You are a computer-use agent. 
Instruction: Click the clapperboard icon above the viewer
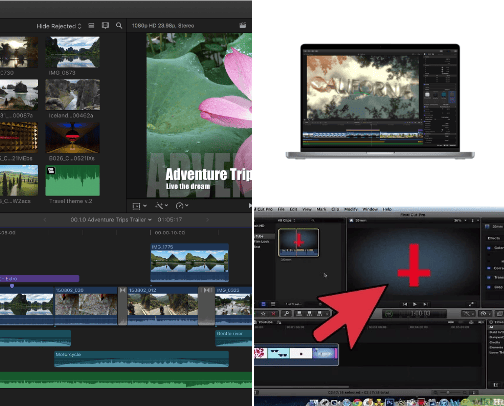[243, 25]
